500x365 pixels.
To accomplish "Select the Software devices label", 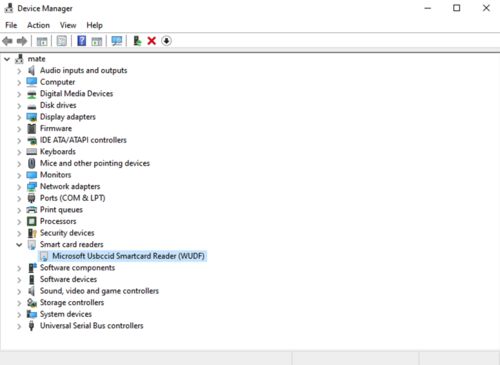I will tap(68, 279).
